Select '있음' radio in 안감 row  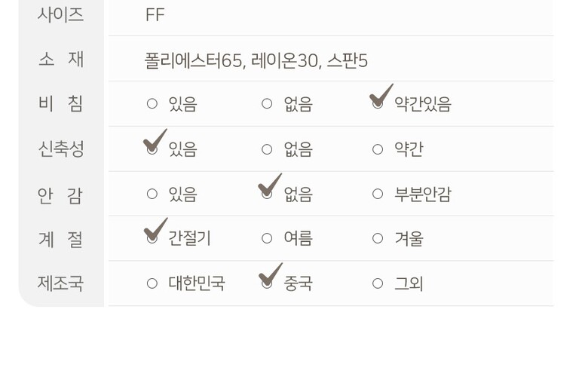point(152,194)
